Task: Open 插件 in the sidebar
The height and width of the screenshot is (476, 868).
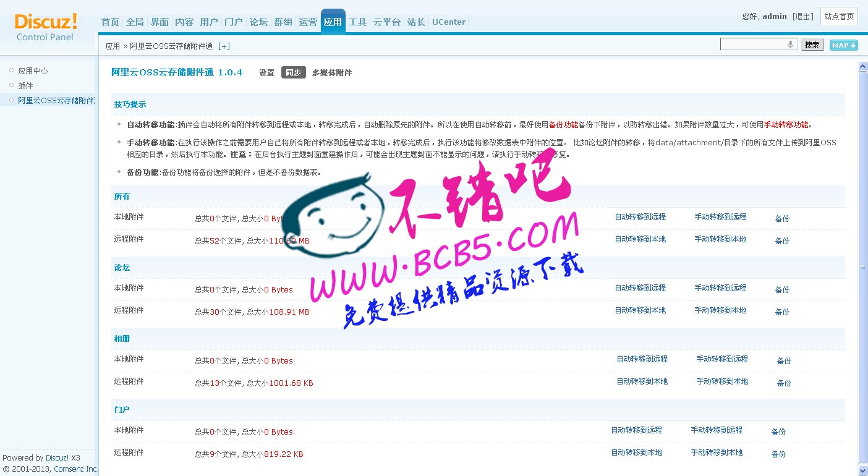Action: click(x=25, y=86)
